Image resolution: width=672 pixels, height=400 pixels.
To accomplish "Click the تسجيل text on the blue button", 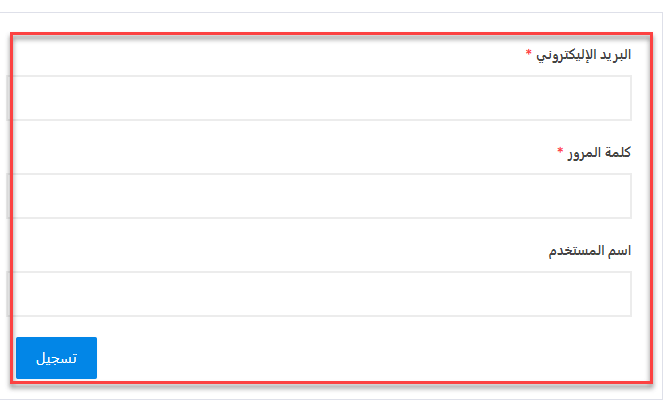I will pyautogui.click(x=56, y=358).
